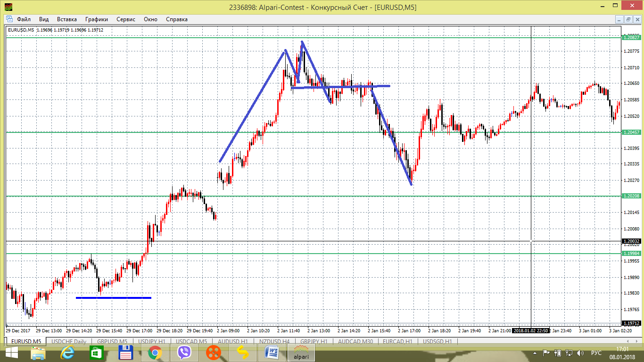Open Google Chrome from the taskbar
This screenshot has height=362, width=644.
(x=154, y=353)
